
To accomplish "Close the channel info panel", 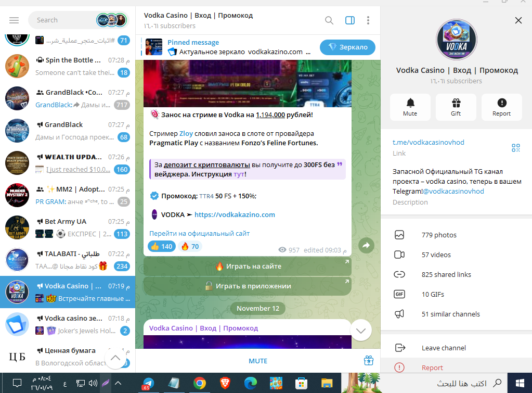I will 518,20.
